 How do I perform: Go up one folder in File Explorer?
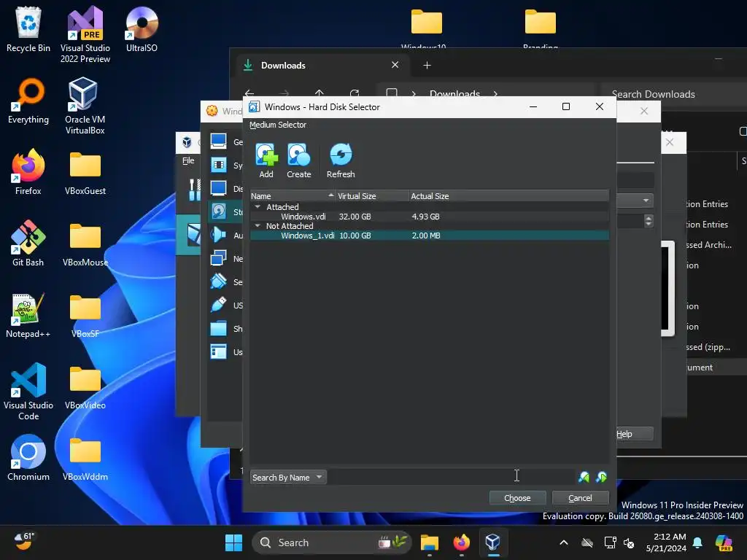(320, 93)
